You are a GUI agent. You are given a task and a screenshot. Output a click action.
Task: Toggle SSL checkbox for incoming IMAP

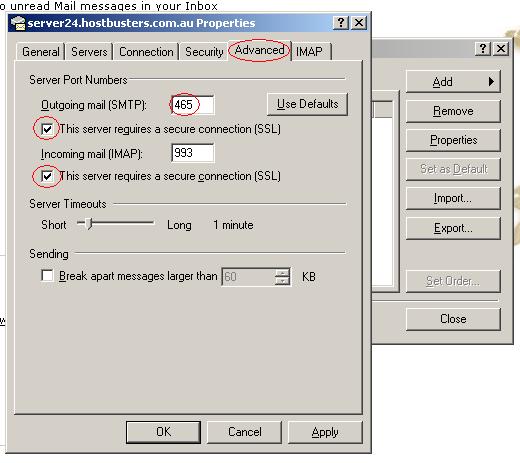click(47, 176)
